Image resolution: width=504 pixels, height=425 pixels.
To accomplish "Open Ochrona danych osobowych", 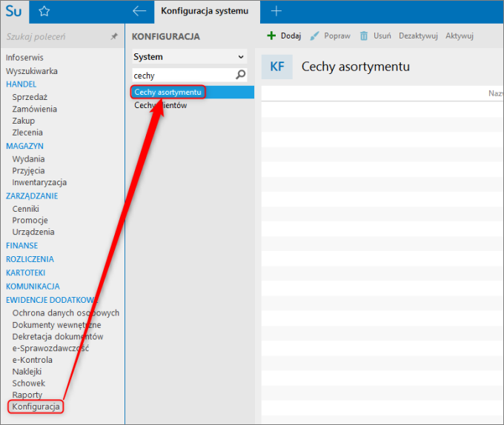I will pyautogui.click(x=65, y=313).
